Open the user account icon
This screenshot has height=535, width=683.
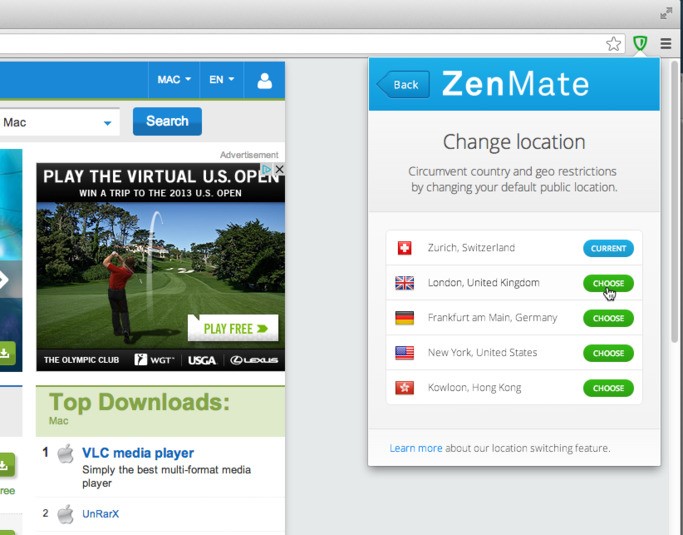pyautogui.click(x=264, y=80)
